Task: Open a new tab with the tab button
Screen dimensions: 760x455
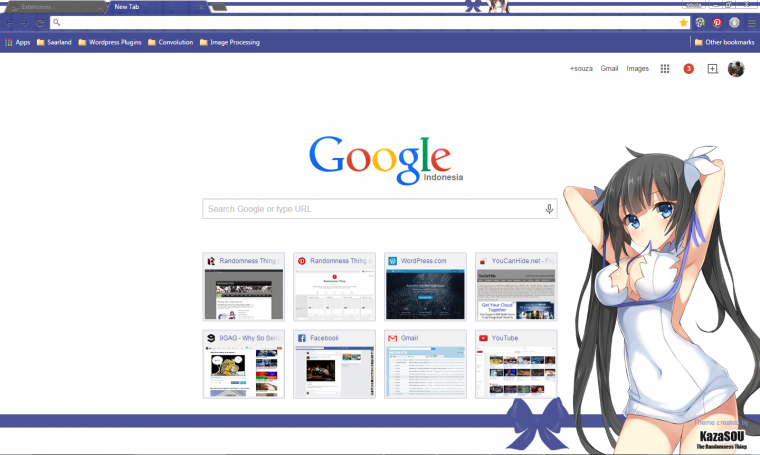Action: point(219,7)
